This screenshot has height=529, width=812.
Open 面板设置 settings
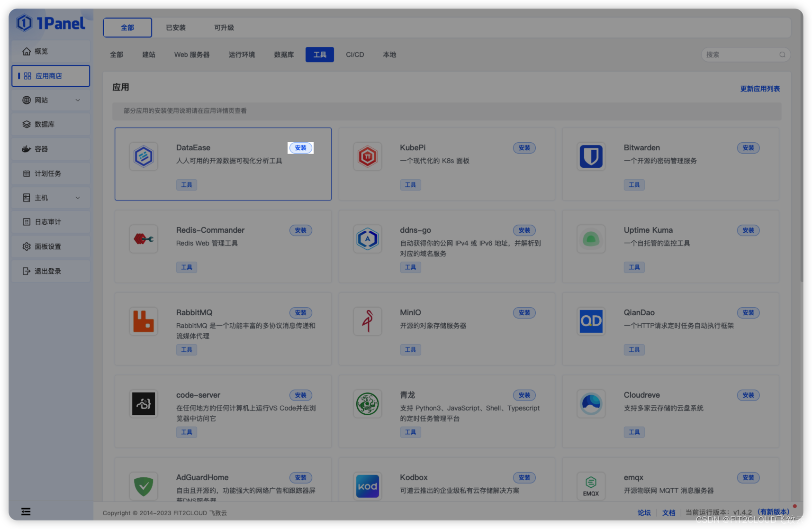coord(51,246)
